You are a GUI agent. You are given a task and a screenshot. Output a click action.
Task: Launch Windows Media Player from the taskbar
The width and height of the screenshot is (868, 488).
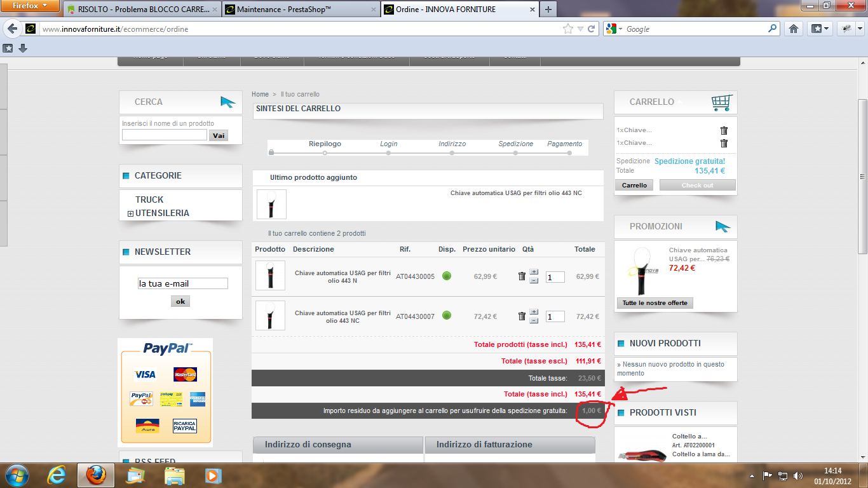213,475
